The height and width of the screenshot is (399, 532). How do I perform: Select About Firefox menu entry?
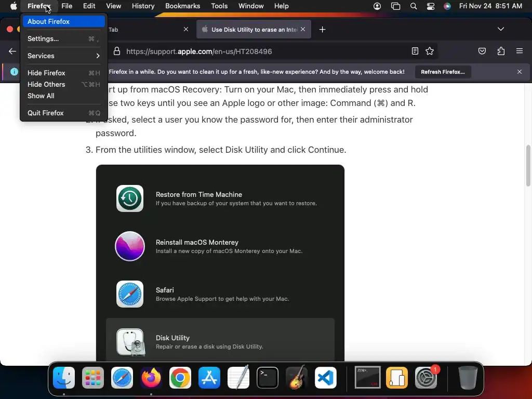click(x=64, y=21)
